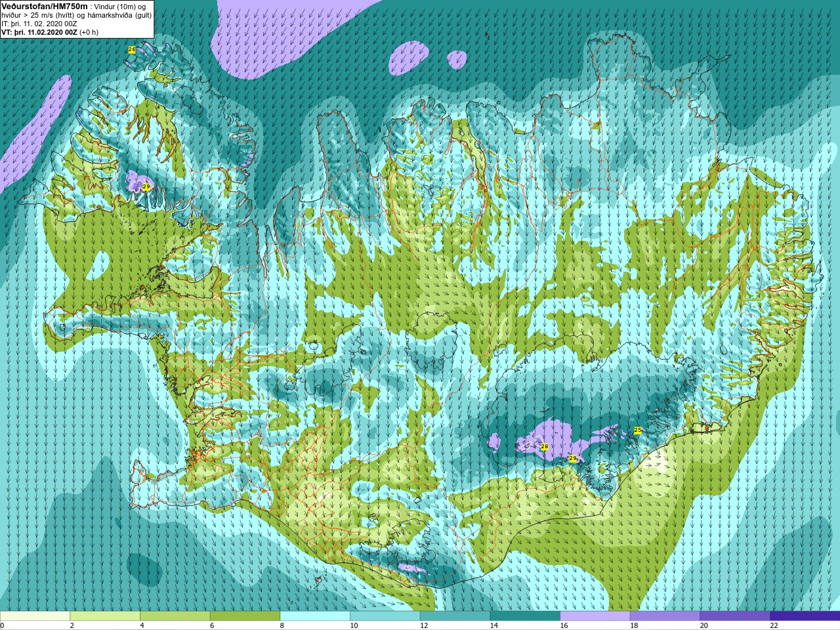Pick the 6–8 m/s olive green legend swatch
The image size is (840, 630).
(x=245, y=616)
